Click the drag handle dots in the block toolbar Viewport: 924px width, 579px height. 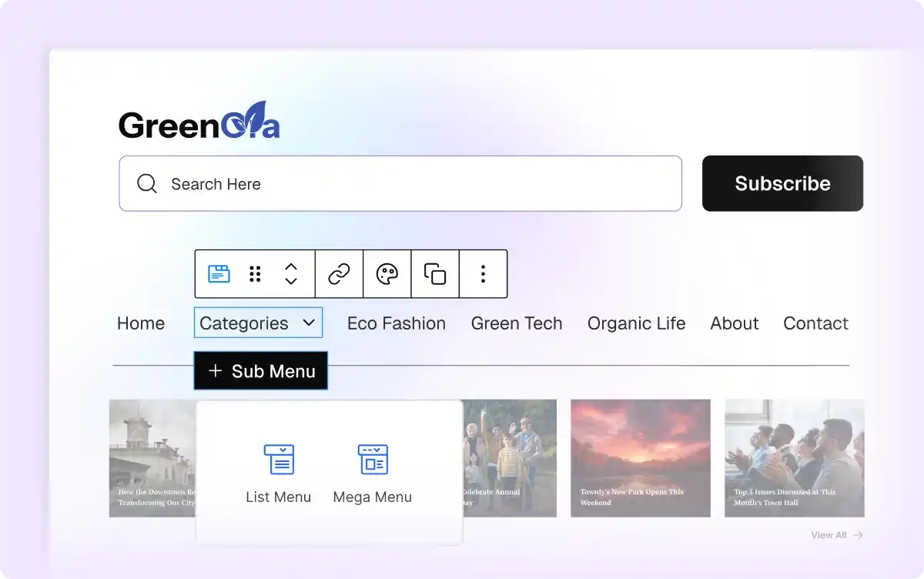(255, 273)
